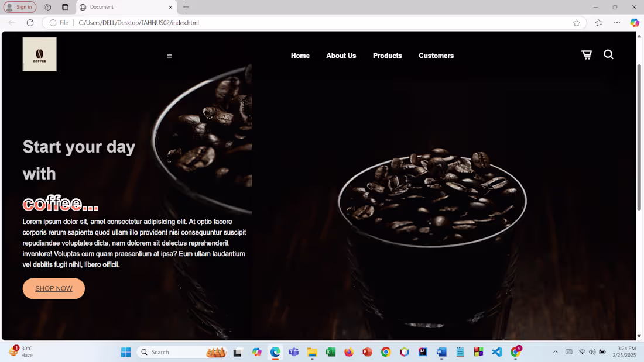Click the Wi-Fi icon in system tray
Screen dimensions: 644x362
(x=582, y=351)
